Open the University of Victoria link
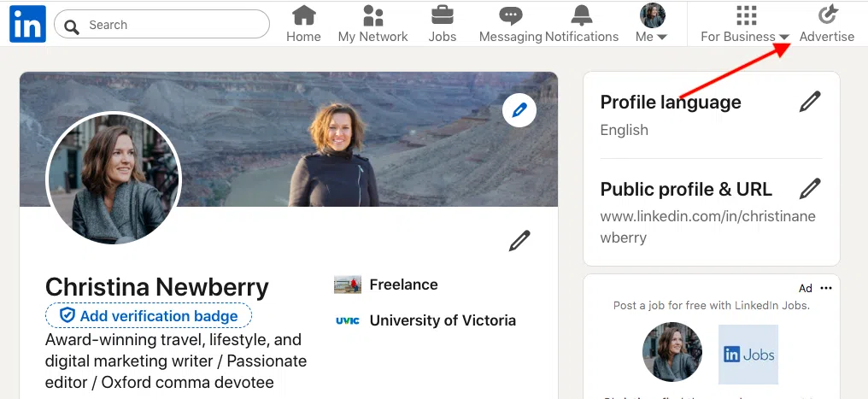The width and height of the screenshot is (868, 399). coord(442,321)
